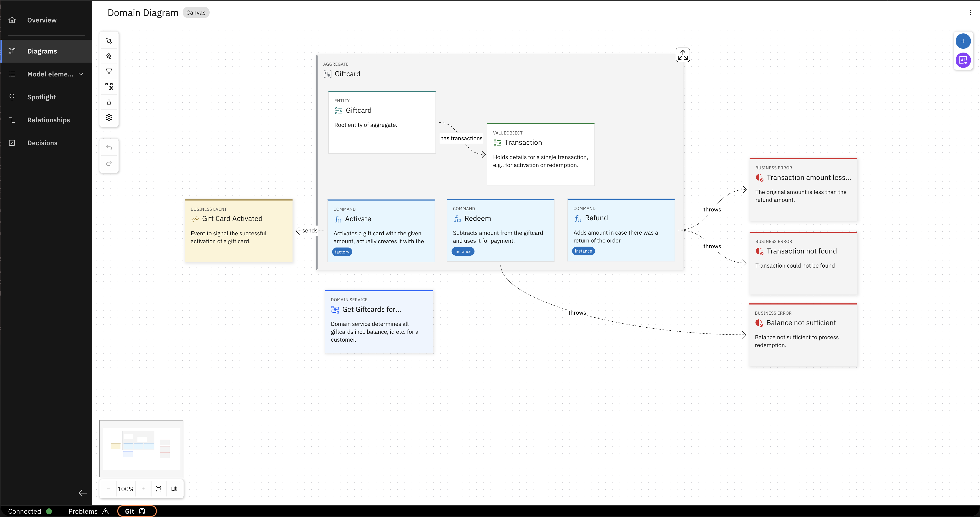Toggle the minimap with map icon
Image resolution: width=980 pixels, height=517 pixels.
174,489
